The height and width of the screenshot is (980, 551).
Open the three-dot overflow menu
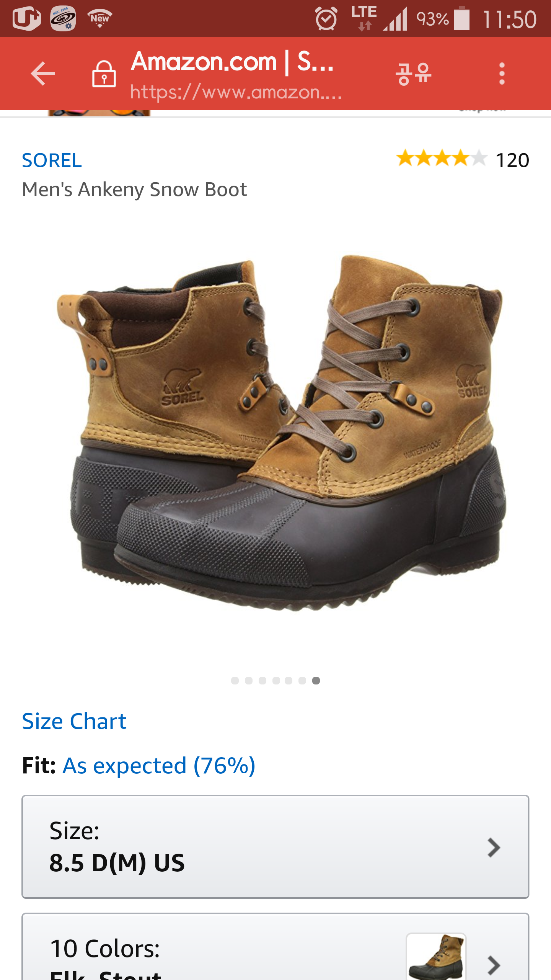[502, 73]
